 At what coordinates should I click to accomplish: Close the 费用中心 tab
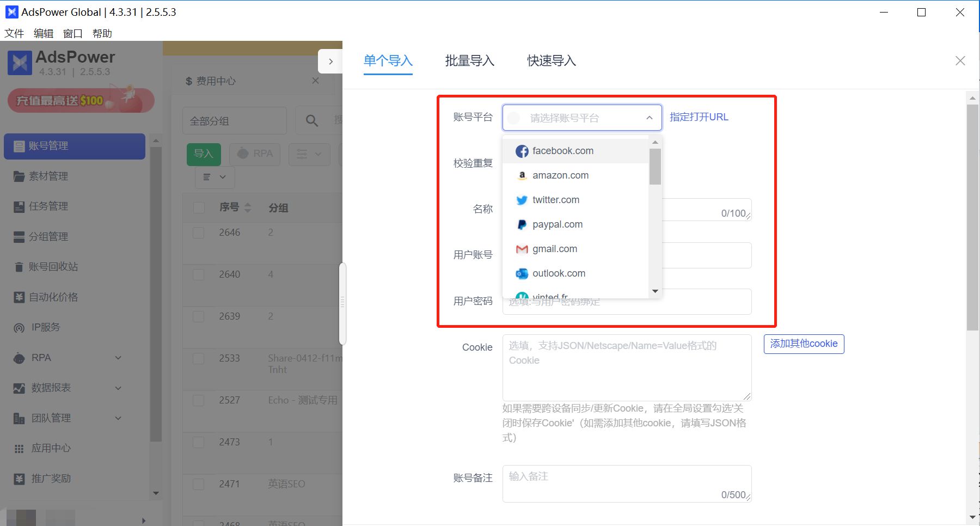click(315, 81)
